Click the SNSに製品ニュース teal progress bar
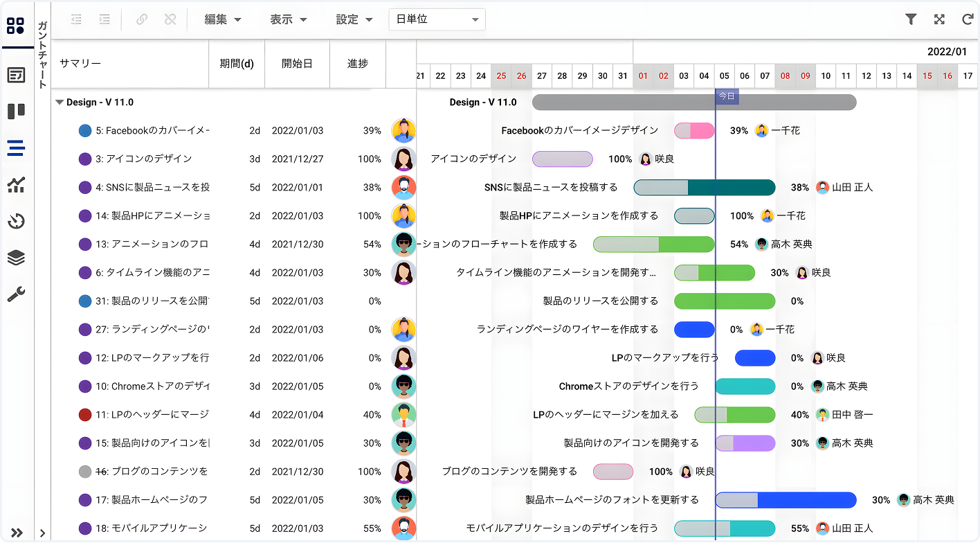 [x=705, y=187]
